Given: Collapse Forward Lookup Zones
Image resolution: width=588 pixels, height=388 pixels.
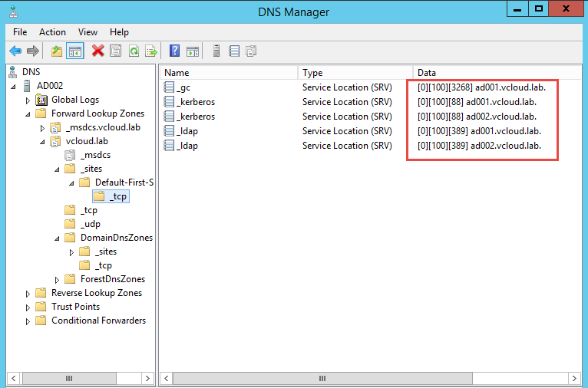Looking at the screenshot, I should click(x=28, y=114).
